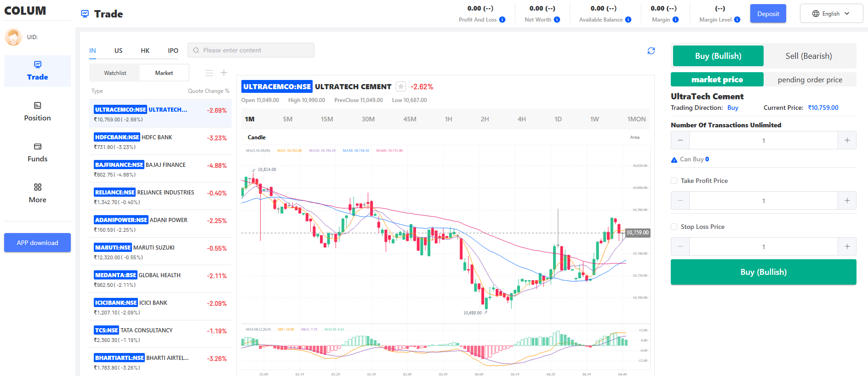The width and height of the screenshot is (868, 376).
Task: Switch list to Watchlist
Action: (x=115, y=73)
